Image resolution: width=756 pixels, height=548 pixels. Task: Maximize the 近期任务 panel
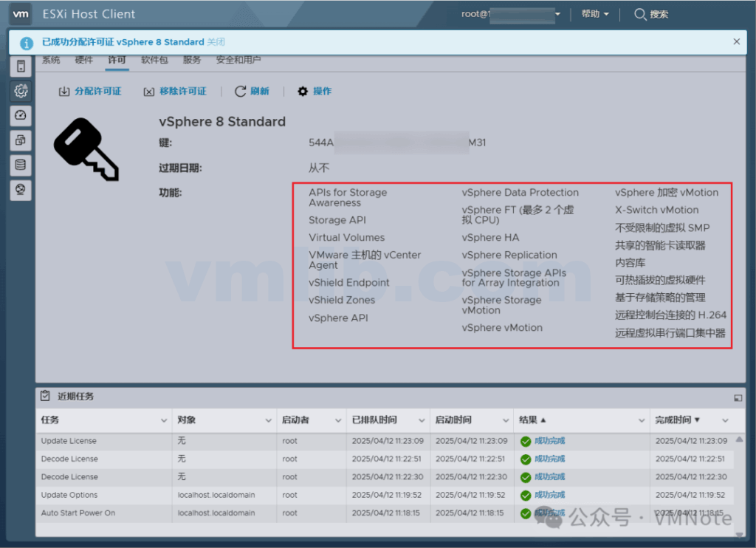tap(738, 397)
